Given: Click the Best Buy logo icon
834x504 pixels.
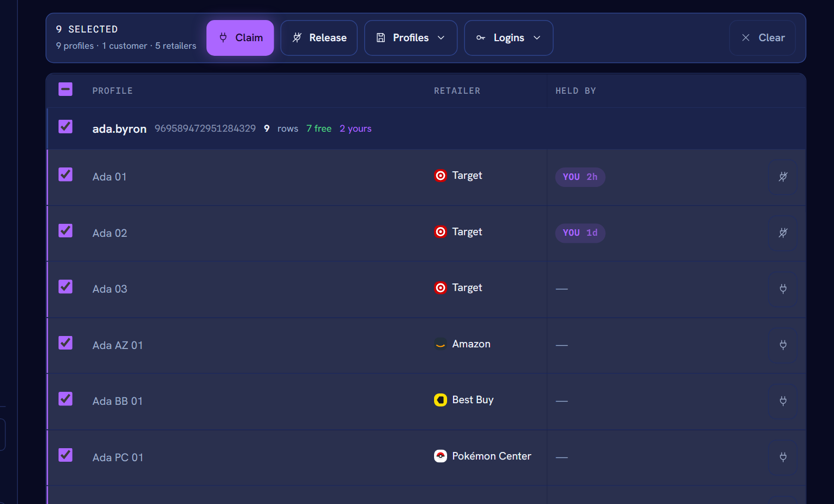Looking at the screenshot, I should [441, 400].
